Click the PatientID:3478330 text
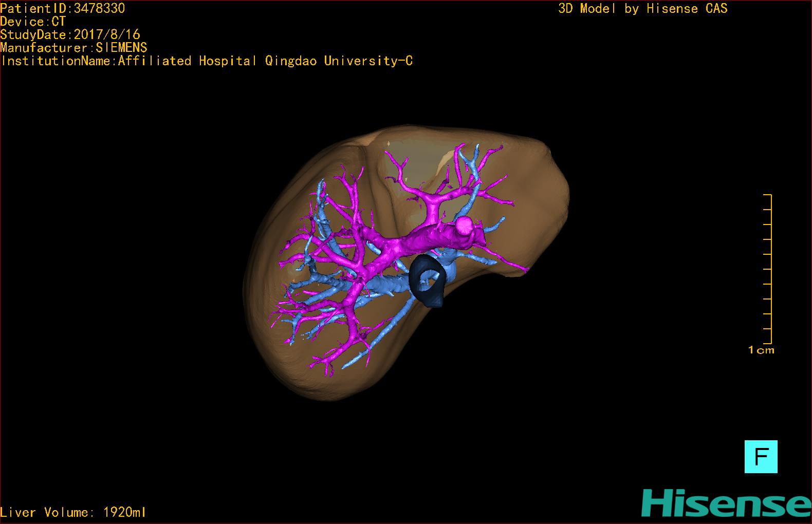The image size is (812, 524). coord(62,8)
